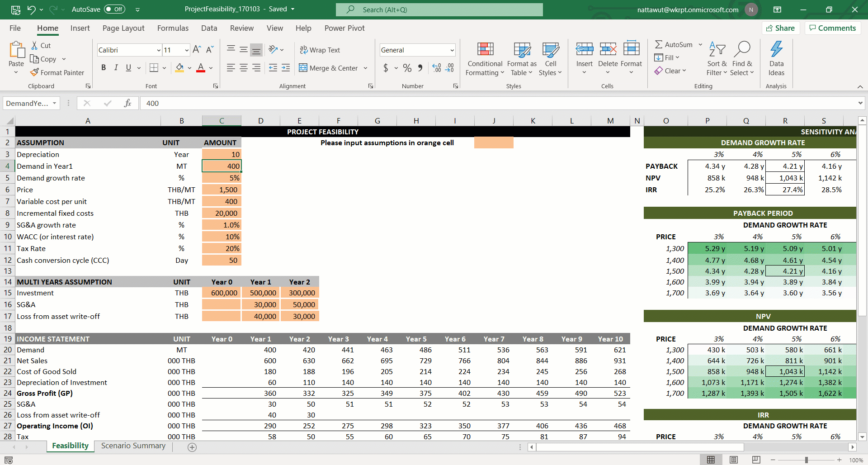Open the font name dropdown
Image resolution: width=868 pixels, height=465 pixels.
(x=159, y=50)
